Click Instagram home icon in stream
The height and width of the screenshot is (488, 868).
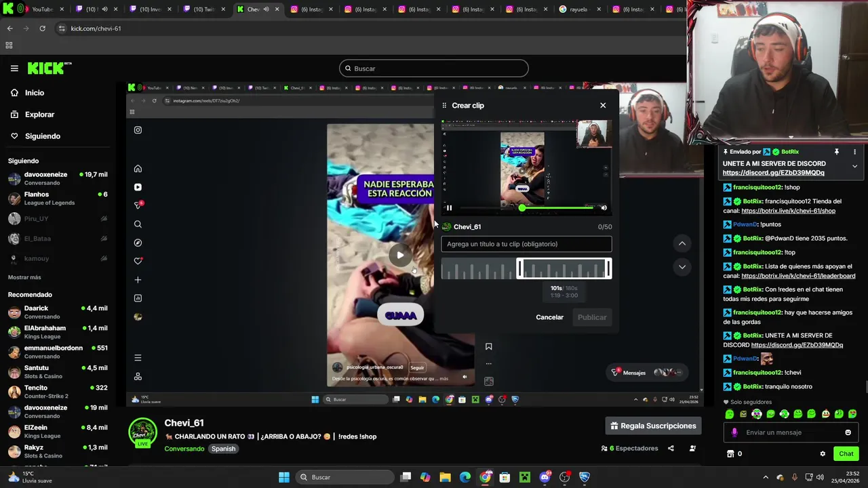pyautogui.click(x=138, y=169)
